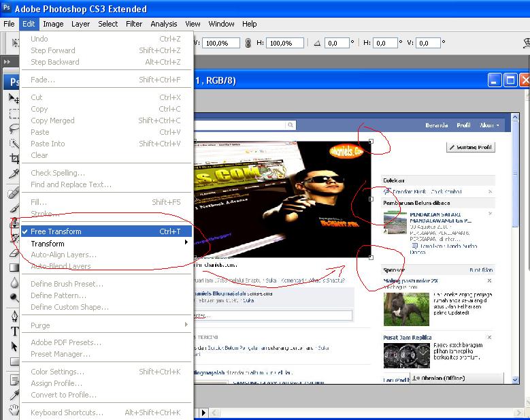The image size is (530, 420).
Task: Expand the Transform submenu arrow
Action: [x=186, y=242]
